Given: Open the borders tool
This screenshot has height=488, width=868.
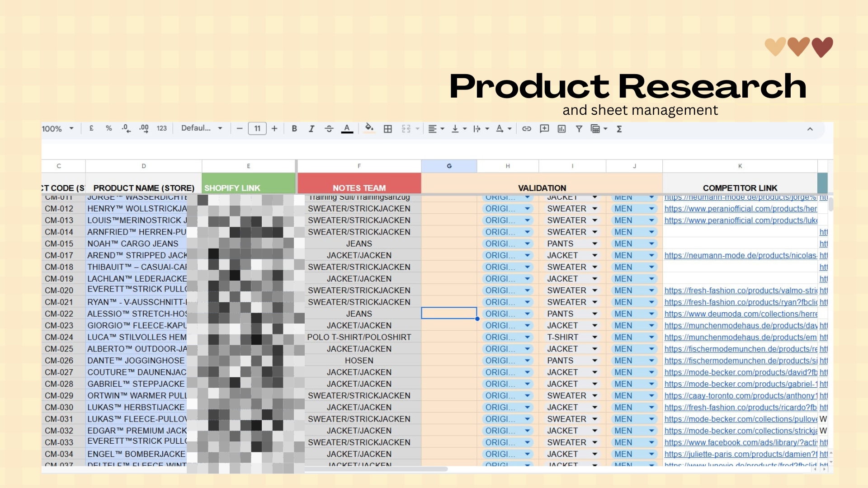Looking at the screenshot, I should tap(387, 129).
